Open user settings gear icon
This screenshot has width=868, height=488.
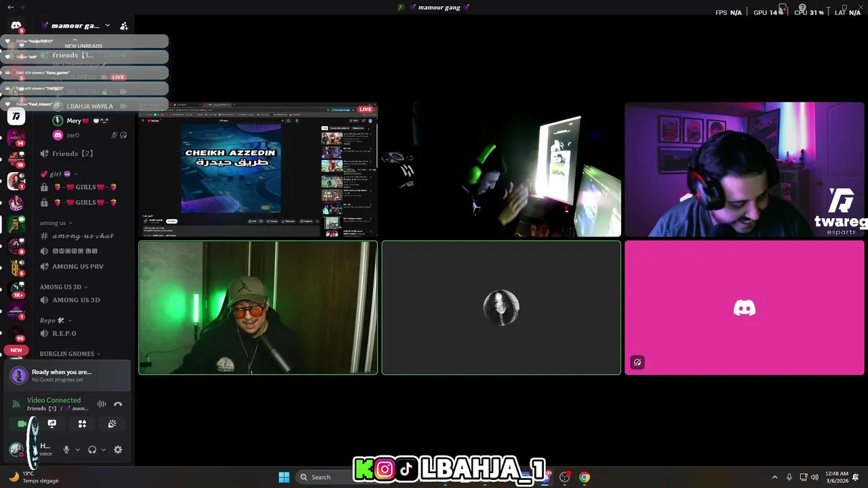[x=118, y=449]
